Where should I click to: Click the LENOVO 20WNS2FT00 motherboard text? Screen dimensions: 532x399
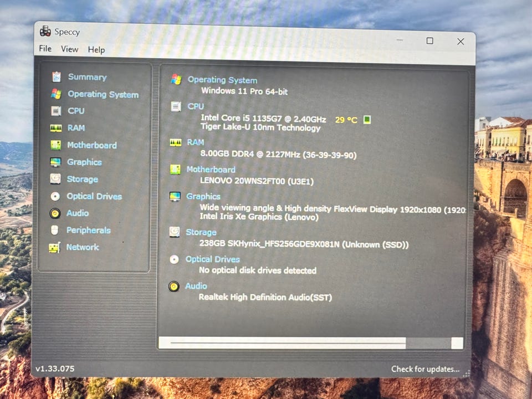257,181
